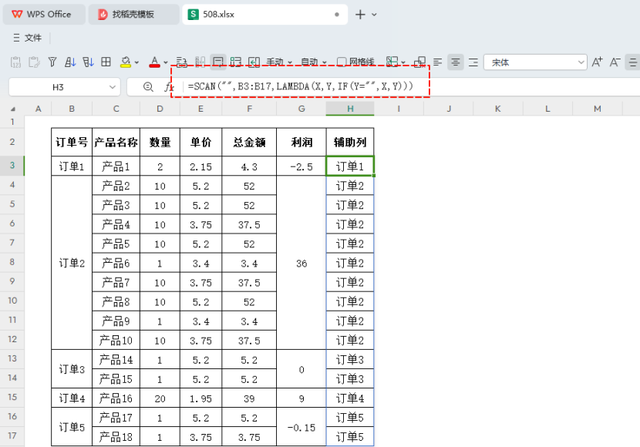Select cell H3 showing 订单1
This screenshot has width=640, height=447.
(350, 166)
